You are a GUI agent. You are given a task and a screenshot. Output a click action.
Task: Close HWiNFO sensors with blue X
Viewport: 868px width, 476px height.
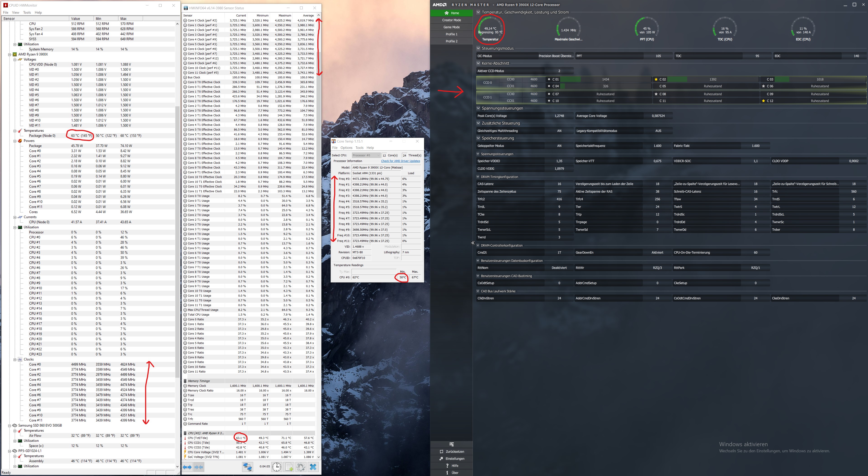(313, 467)
